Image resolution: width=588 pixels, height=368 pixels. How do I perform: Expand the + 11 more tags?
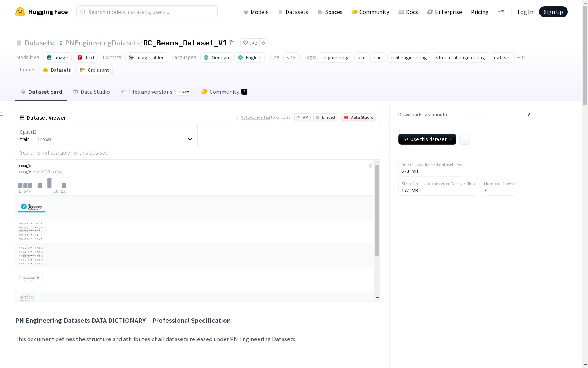[522, 57]
